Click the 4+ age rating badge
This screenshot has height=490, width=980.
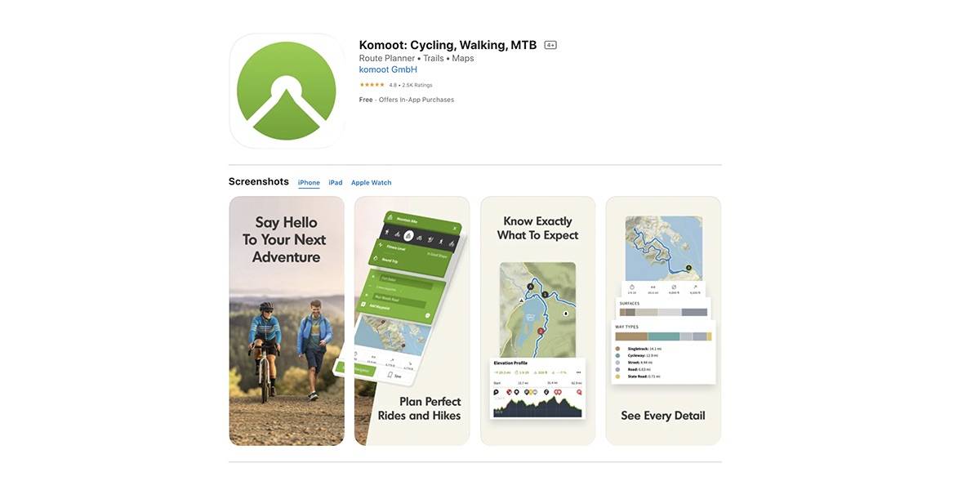point(550,45)
